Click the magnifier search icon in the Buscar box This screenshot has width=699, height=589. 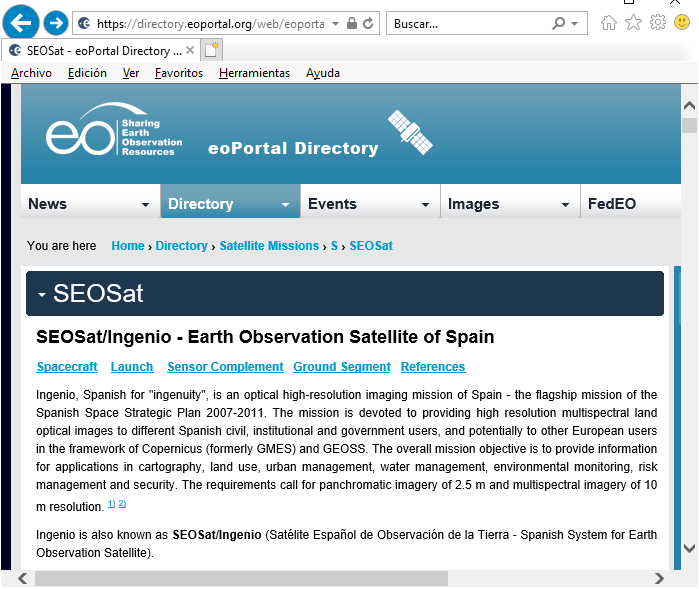[558, 23]
